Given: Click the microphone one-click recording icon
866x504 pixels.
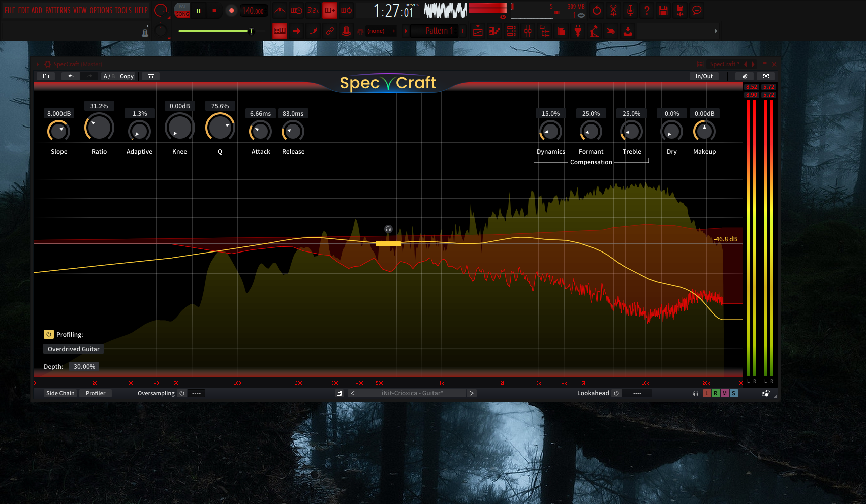Looking at the screenshot, I should point(630,10).
